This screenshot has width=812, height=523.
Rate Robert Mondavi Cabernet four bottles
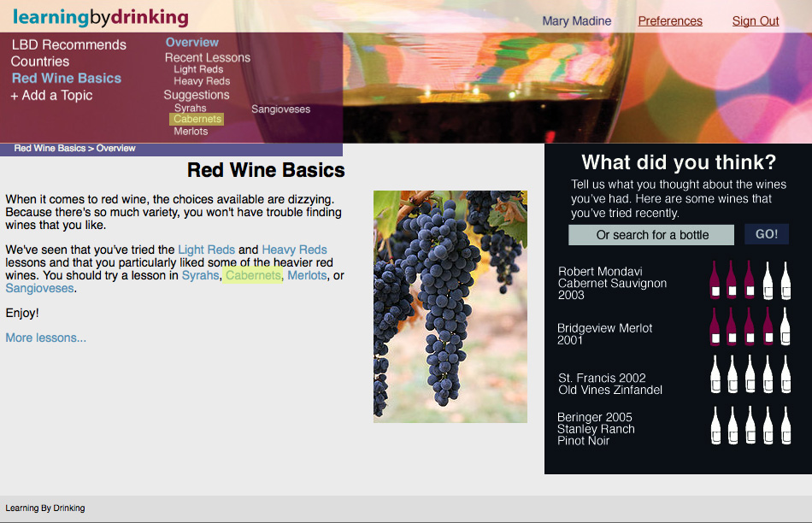(x=768, y=280)
